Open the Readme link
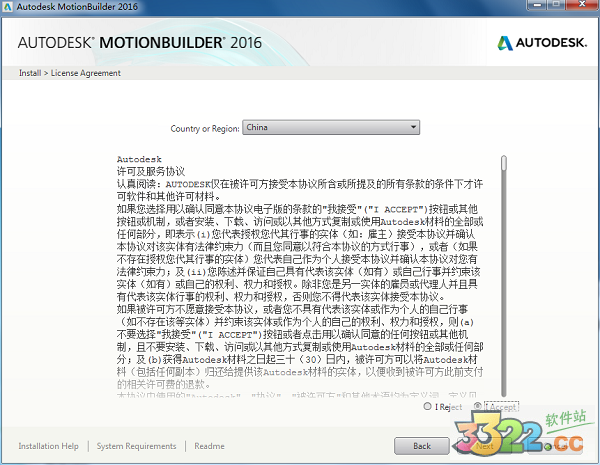The height and width of the screenshot is (465, 600). (209, 446)
